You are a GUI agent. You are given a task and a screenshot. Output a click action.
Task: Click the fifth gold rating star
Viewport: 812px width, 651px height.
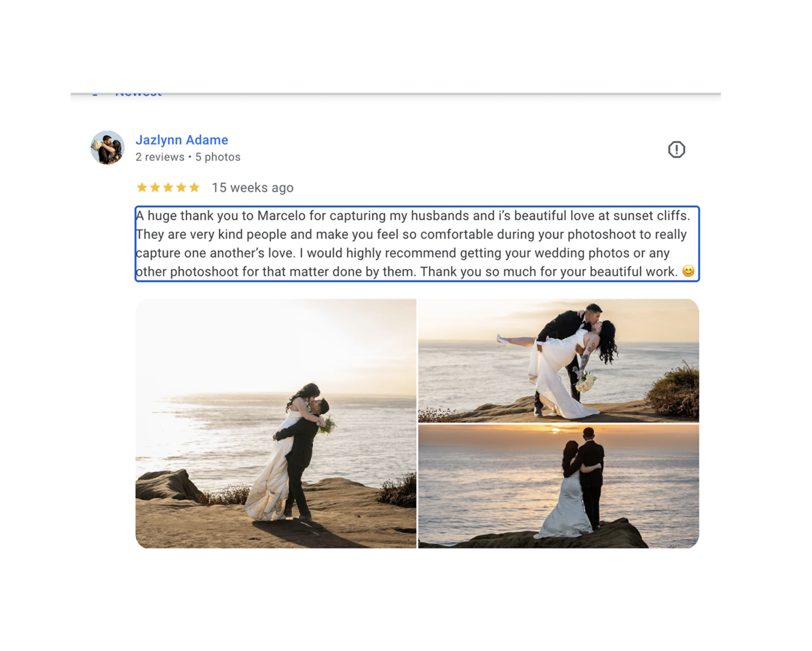194,187
